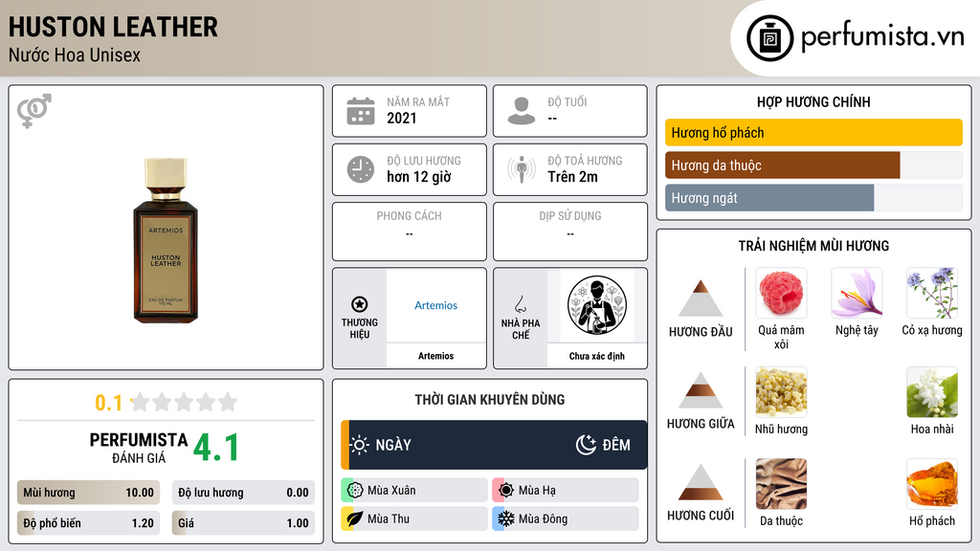Click the nose icon above Nhà pha chế
The height and width of the screenshot is (551, 980).
coord(520,304)
